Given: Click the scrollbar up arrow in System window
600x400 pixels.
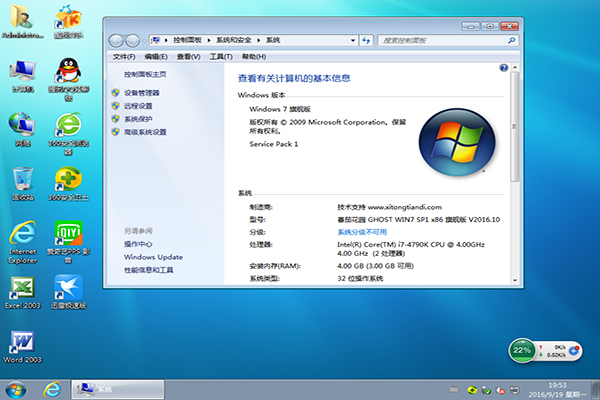Looking at the screenshot, I should click(515, 67).
